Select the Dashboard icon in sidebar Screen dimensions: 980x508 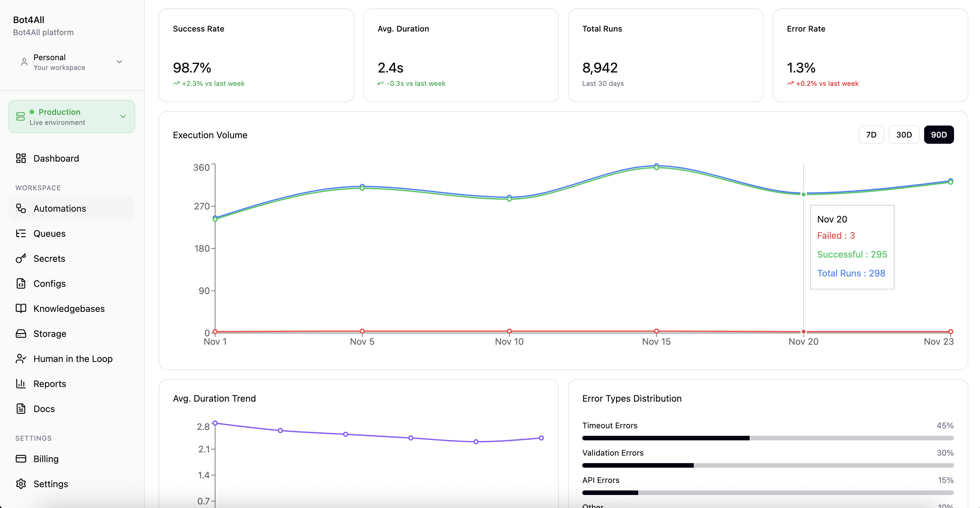(x=21, y=158)
